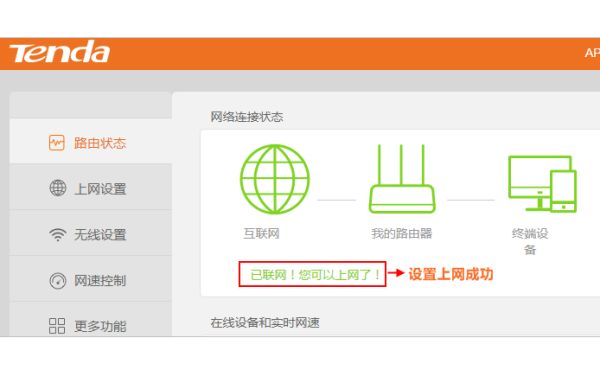Screen dimensions: 600x389
Task: Click the 更多功能 grid icon
Action: [x=57, y=326]
